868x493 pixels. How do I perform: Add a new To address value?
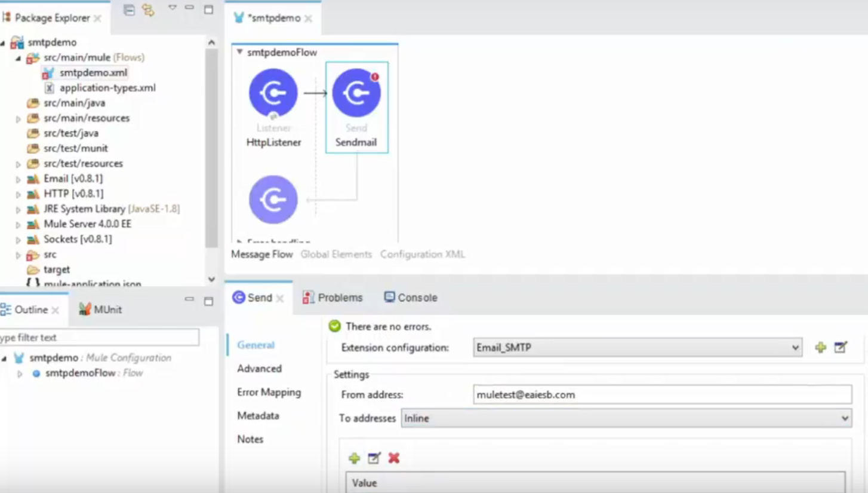(x=355, y=458)
